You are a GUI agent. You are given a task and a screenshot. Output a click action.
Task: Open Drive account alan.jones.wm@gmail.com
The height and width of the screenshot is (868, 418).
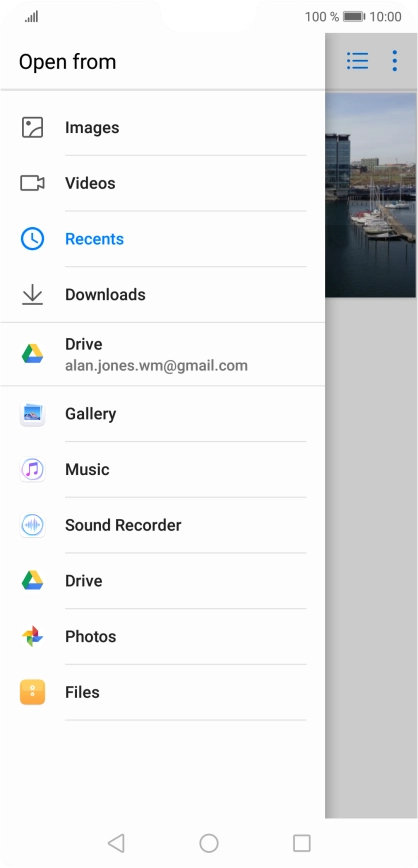(x=162, y=354)
